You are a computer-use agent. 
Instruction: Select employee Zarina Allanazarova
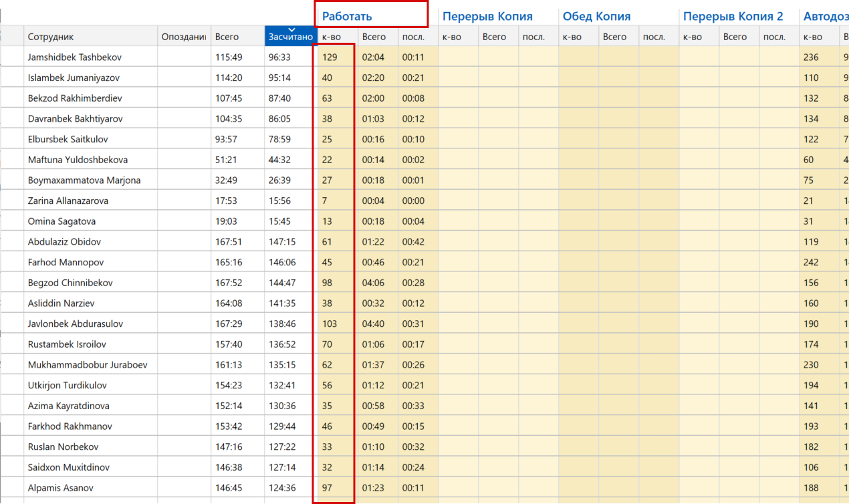point(68,201)
